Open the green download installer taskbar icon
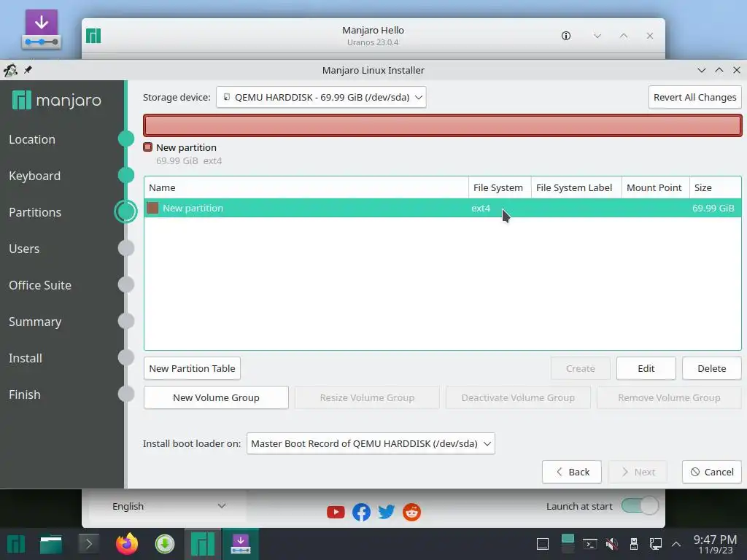747x560 pixels. point(165,544)
